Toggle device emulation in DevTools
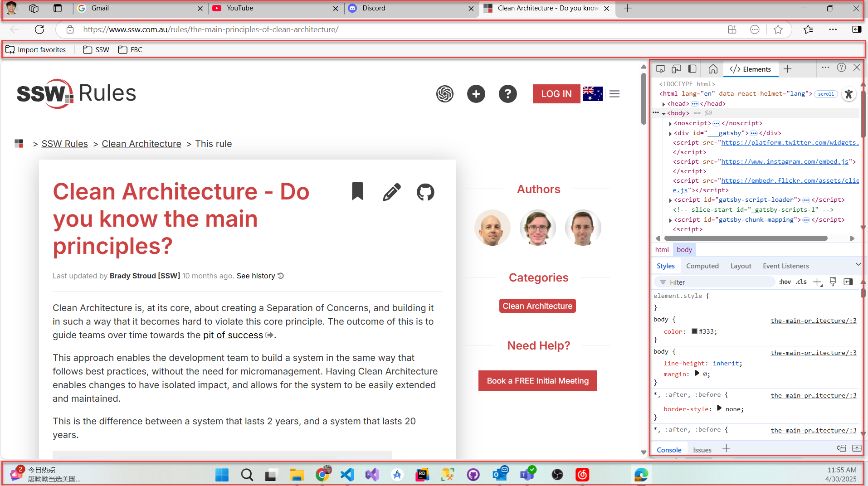The height and width of the screenshot is (486, 868). 676,69
